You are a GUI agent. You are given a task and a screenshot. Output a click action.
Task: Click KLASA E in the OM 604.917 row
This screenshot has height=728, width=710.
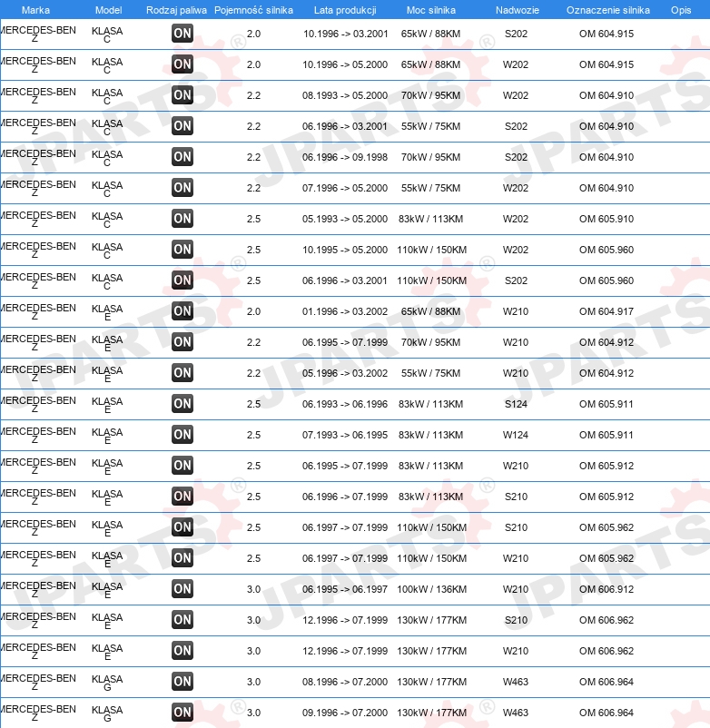click(x=107, y=312)
